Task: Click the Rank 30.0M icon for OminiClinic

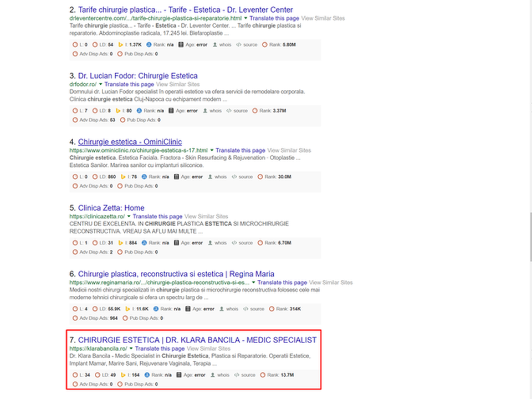Action: click(x=260, y=177)
